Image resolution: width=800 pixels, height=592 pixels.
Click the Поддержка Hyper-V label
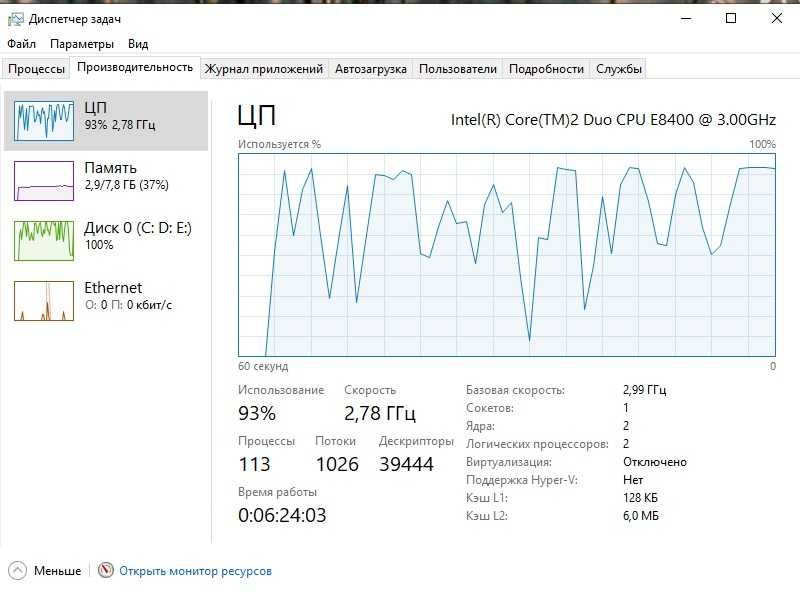click(521, 480)
